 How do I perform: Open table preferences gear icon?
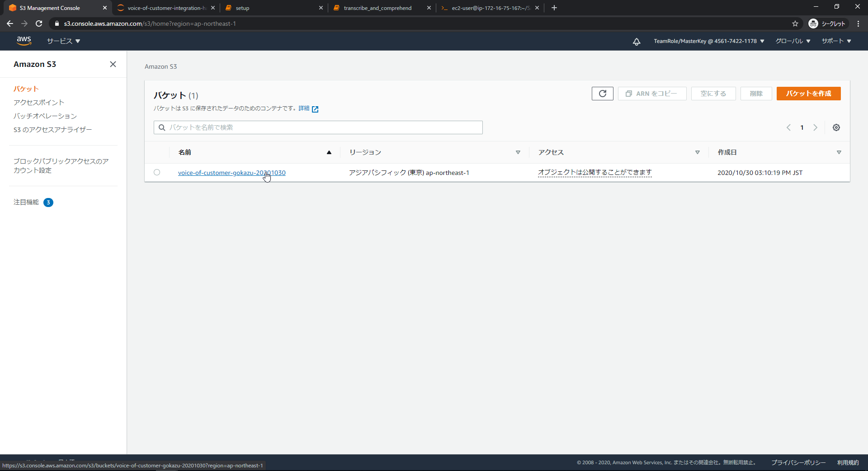[x=836, y=127]
